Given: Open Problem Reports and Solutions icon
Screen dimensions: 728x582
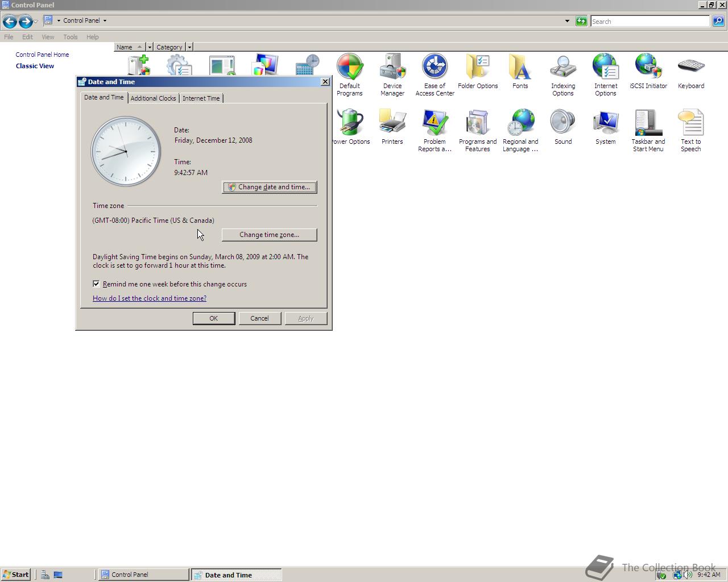Looking at the screenshot, I should coord(435,130).
